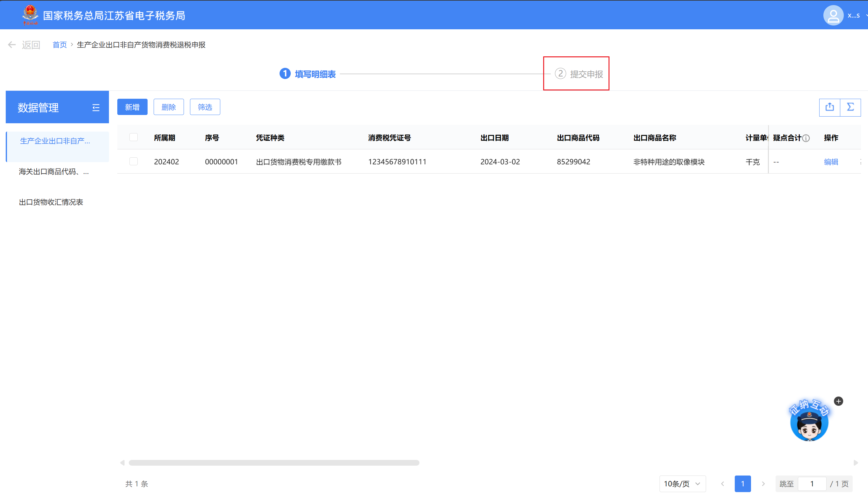Click the horizontal table scrollbar

coord(274,463)
